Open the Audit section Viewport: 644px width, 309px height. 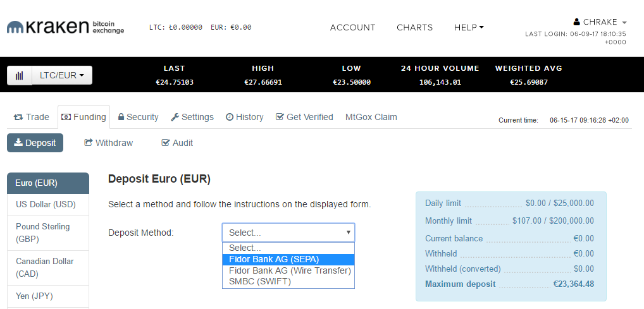[x=177, y=143]
